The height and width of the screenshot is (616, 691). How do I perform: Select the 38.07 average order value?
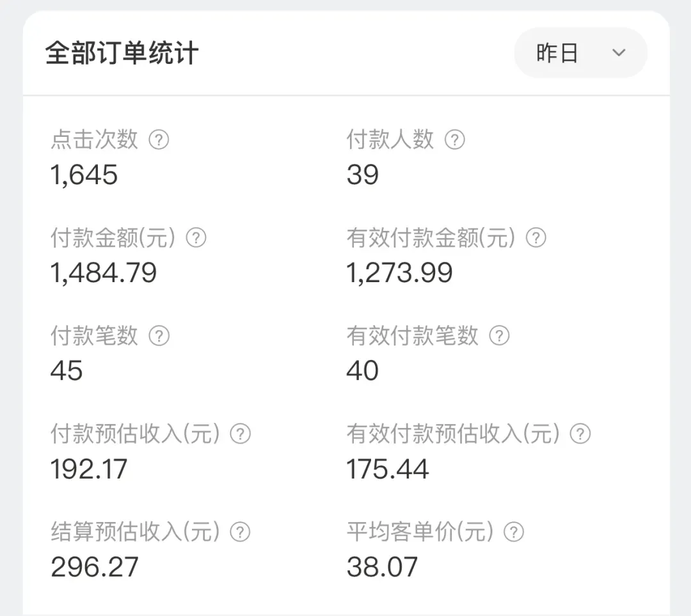(x=382, y=567)
